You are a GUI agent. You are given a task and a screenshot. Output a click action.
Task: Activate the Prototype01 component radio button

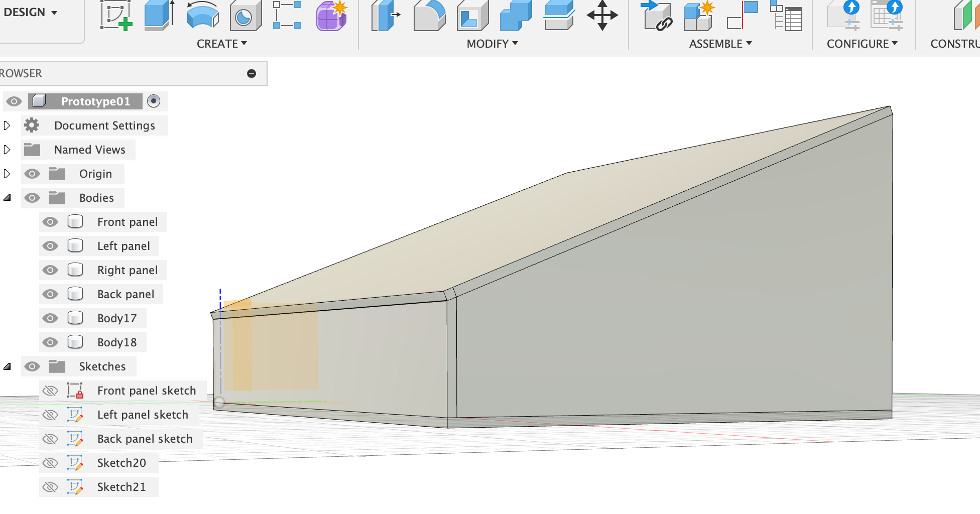tap(154, 101)
